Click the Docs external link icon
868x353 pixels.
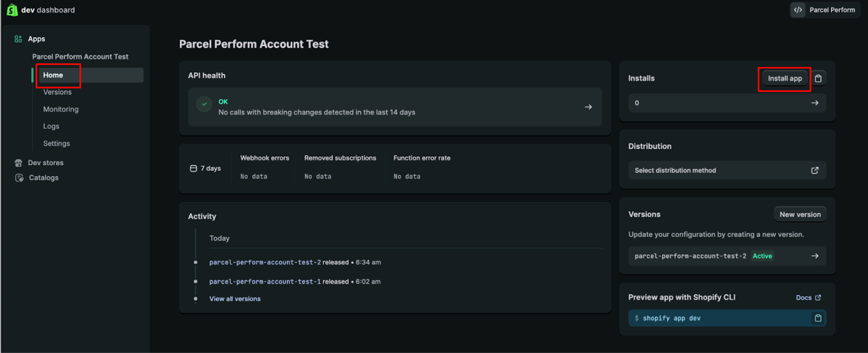point(818,298)
